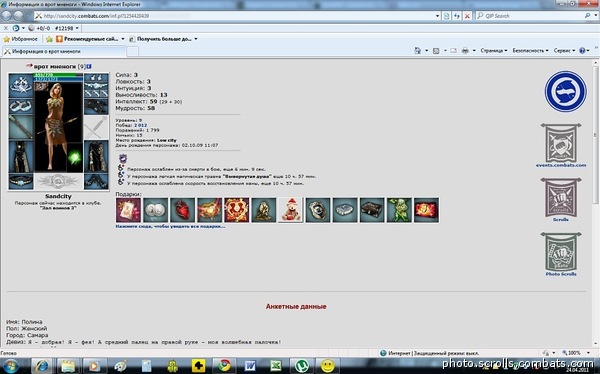
Task: Click the Stop loading X button
Action: coord(467,16)
